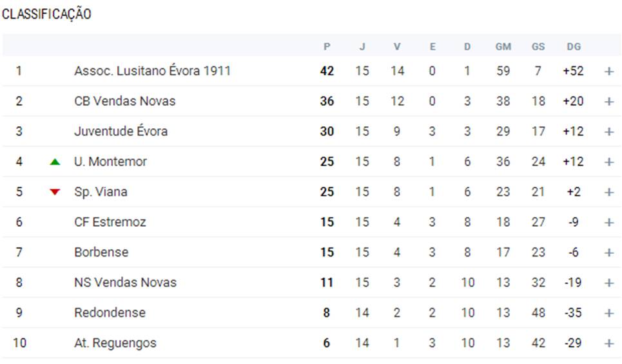Open the Juventude Évora team page
The height and width of the screenshot is (364, 622).
[x=121, y=131]
